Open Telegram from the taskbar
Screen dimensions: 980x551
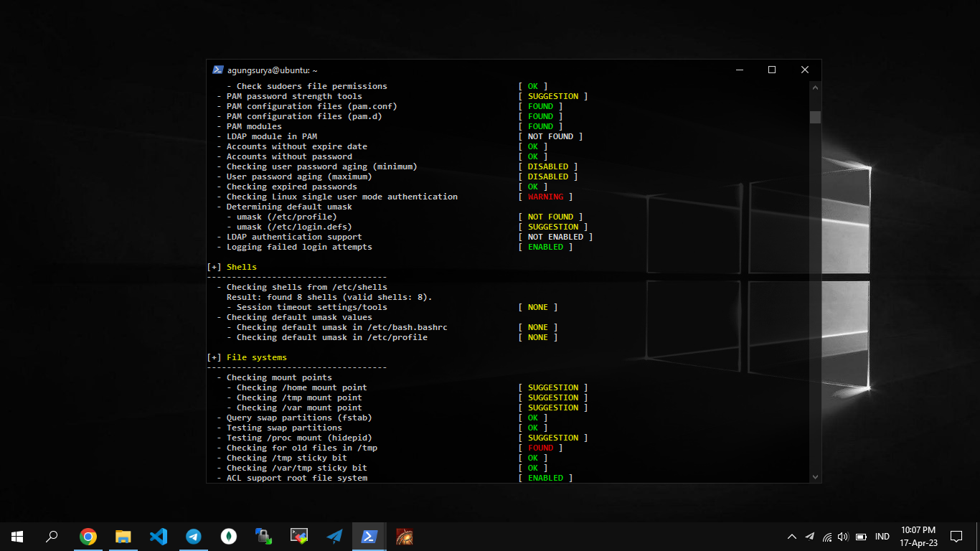point(194,536)
